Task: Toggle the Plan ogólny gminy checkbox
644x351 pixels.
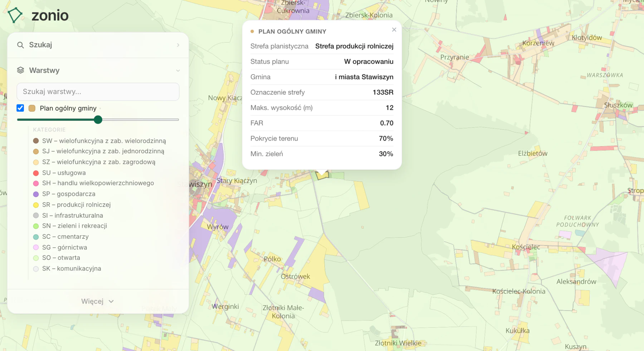Action: click(x=20, y=108)
